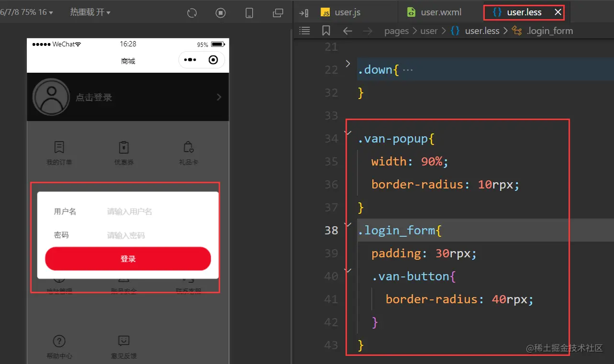Click the red 登录 login button
The height and width of the screenshot is (364, 614).
(128, 259)
